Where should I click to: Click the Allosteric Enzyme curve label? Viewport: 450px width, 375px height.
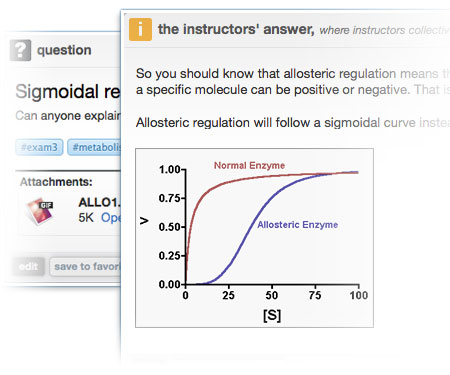click(x=298, y=225)
